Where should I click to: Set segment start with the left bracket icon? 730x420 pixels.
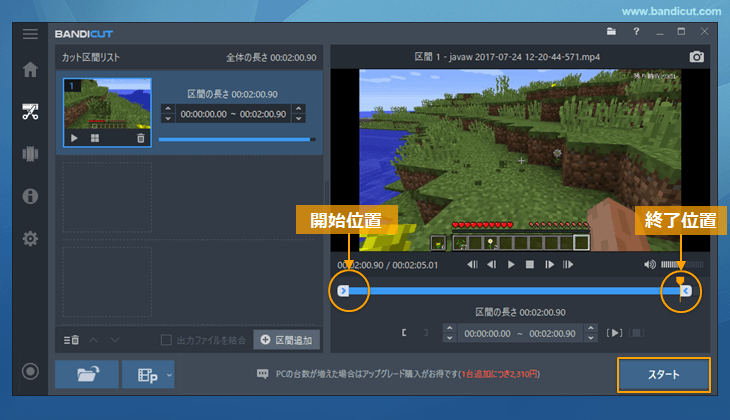pos(404,332)
